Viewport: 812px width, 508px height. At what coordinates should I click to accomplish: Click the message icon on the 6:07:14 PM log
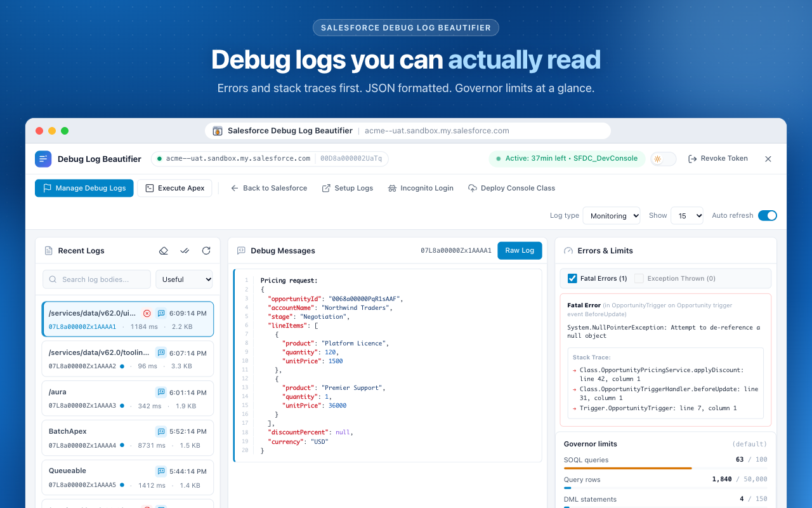(161, 352)
